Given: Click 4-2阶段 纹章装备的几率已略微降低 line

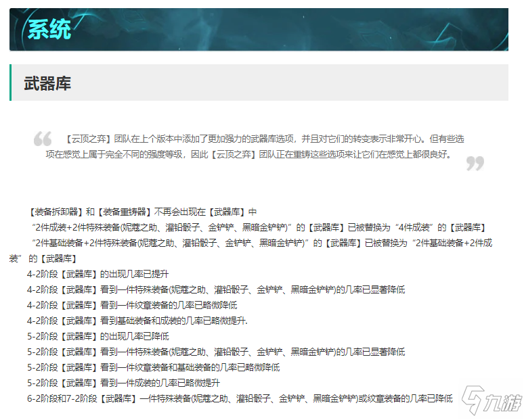Looking at the screenshot, I should (x=132, y=305).
